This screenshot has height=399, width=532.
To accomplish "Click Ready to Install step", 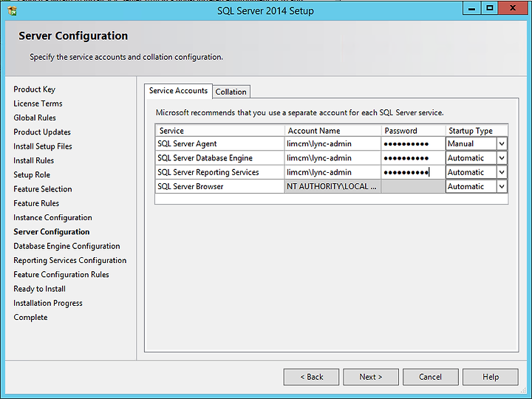I will click(x=40, y=289).
